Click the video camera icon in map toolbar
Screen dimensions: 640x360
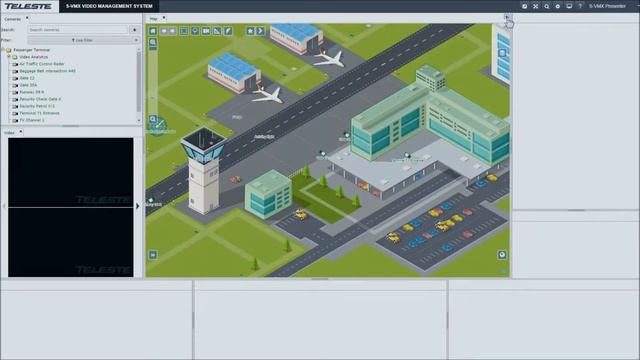pos(206,31)
